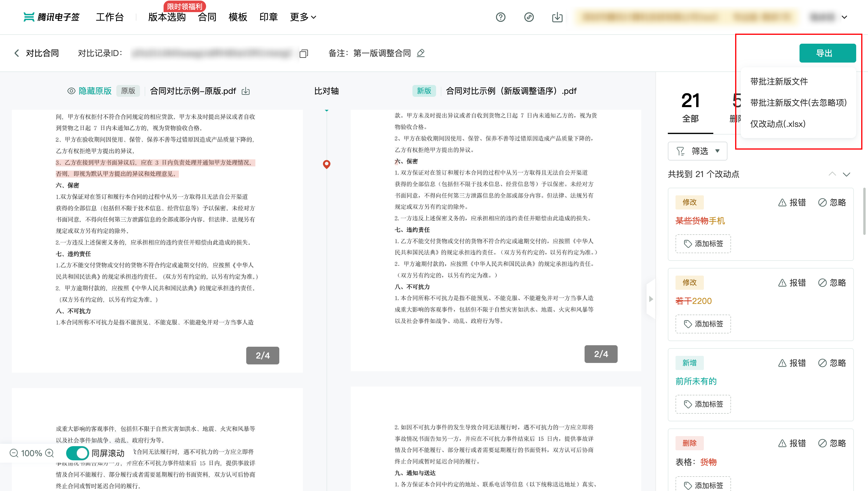This screenshot has width=868, height=491.
Task: Copy the comparison record ID
Action: (304, 54)
